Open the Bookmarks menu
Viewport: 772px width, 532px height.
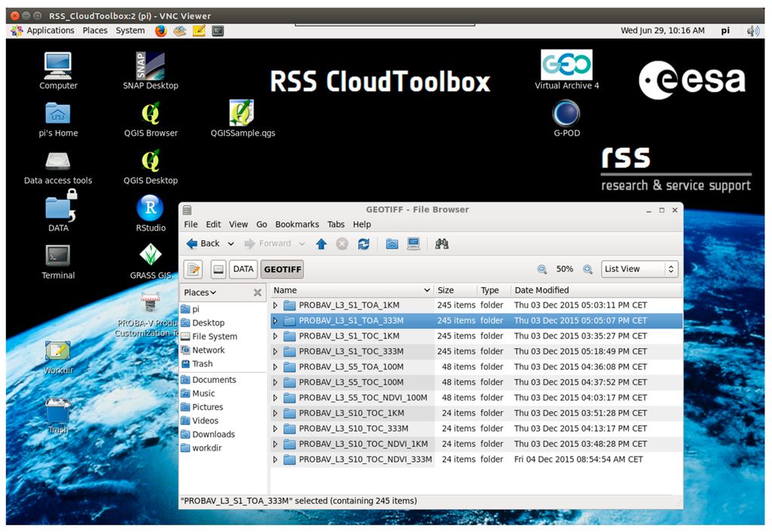[297, 224]
